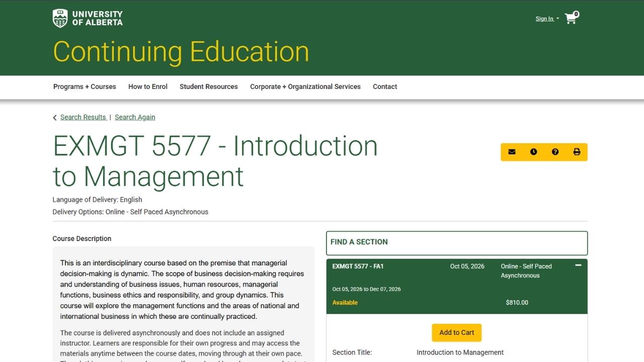Click the Add to Cart button

[457, 332]
